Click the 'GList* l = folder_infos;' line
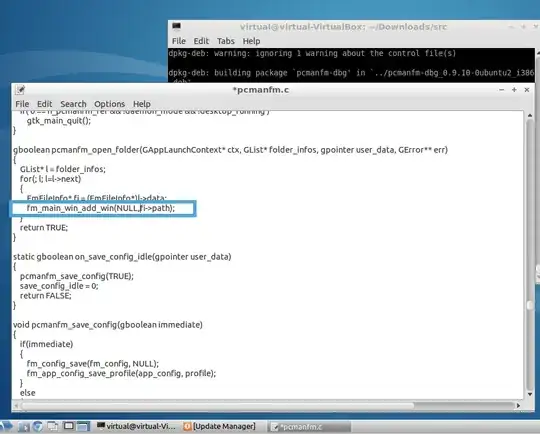Viewport: 540px width, 434px height. click(63, 169)
